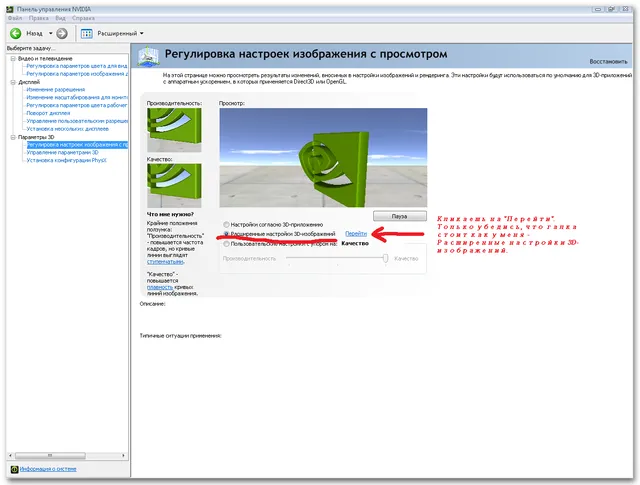
Task: Click the Выберите задачу label
Action: coord(31,48)
